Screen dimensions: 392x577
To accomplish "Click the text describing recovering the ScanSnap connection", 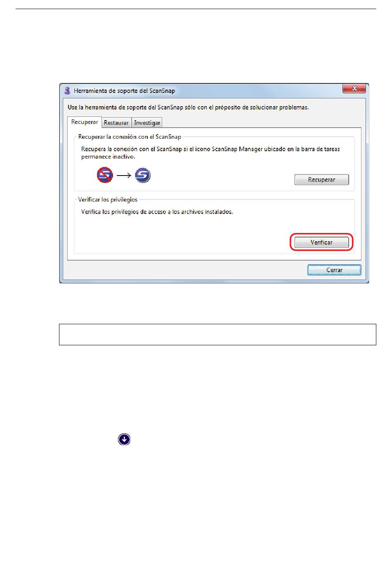I will [210, 153].
